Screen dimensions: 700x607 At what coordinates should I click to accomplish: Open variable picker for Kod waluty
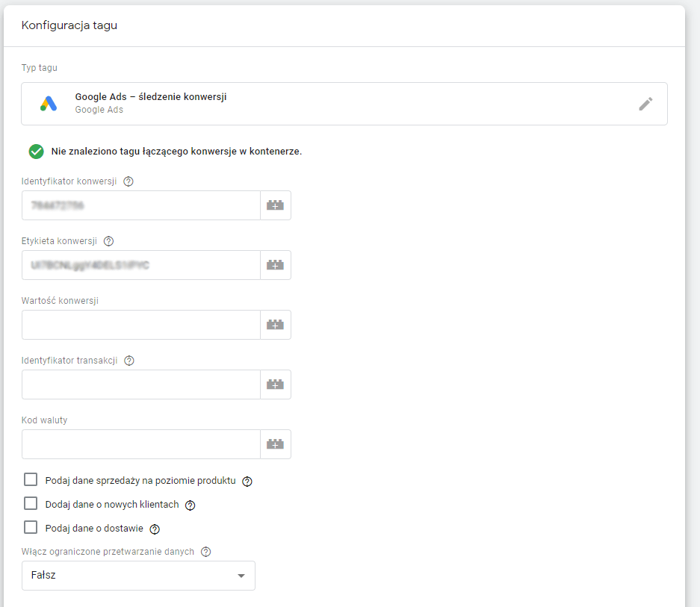click(275, 444)
